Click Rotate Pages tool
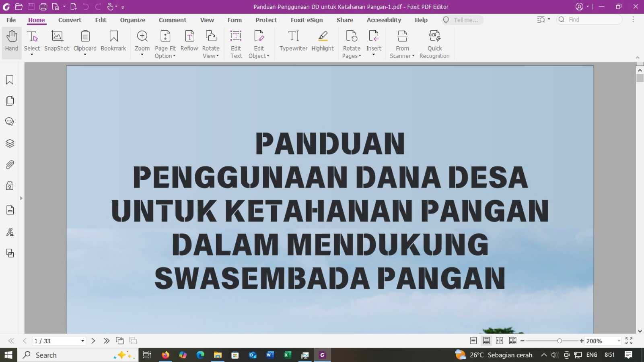 click(352, 44)
